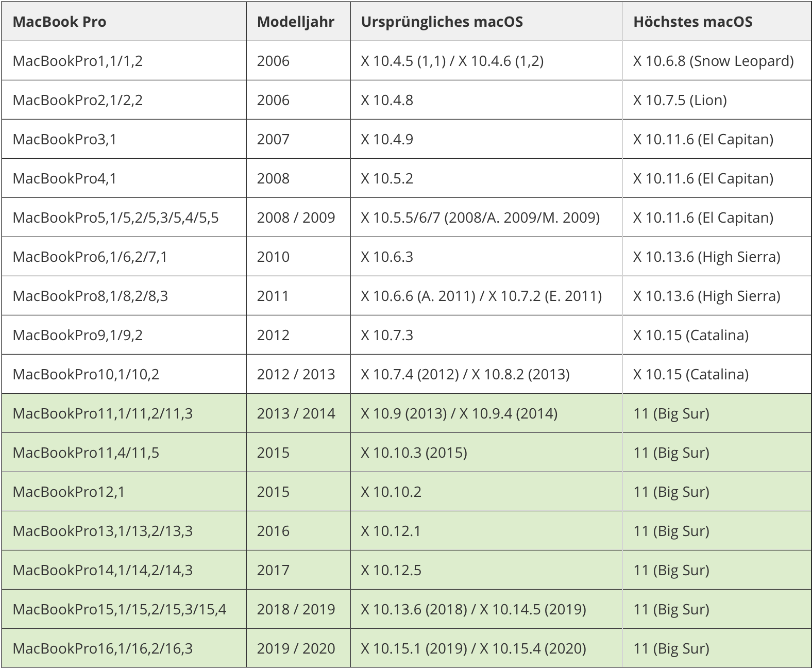Click the X 10.12.1 original macOS cell
Screen dimensions: 812x668
click(391, 531)
